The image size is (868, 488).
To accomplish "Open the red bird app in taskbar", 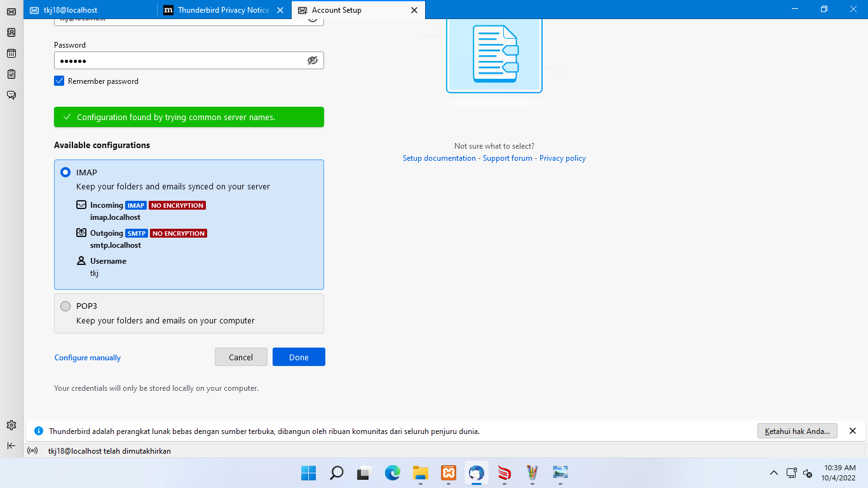I will [505, 473].
